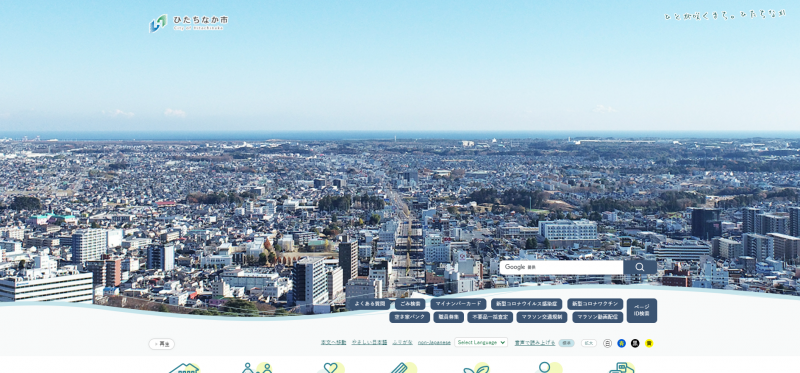The height and width of the screenshot is (373, 800).
Task: Open the pencil category icon
Action: click(403, 367)
